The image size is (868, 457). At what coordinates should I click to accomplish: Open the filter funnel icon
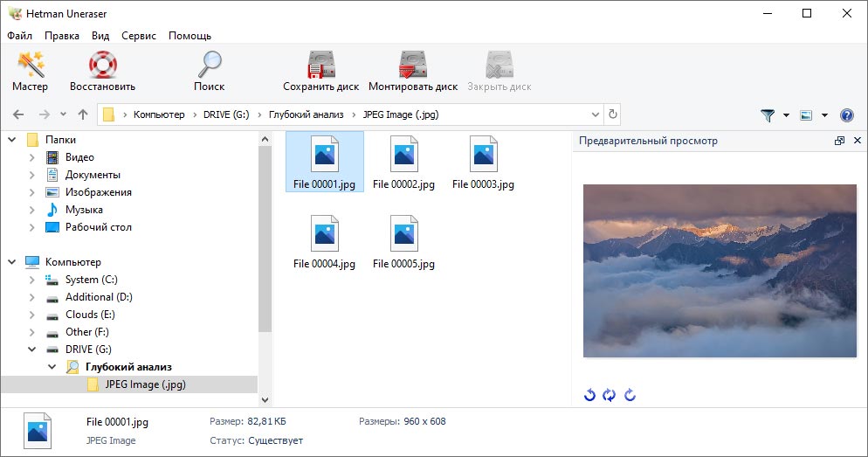click(x=768, y=115)
